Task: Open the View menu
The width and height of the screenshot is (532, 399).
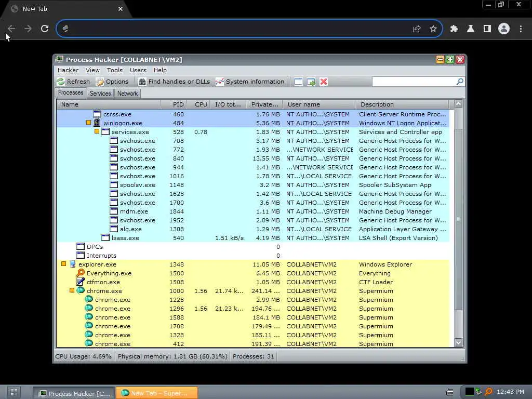Action: [92, 70]
